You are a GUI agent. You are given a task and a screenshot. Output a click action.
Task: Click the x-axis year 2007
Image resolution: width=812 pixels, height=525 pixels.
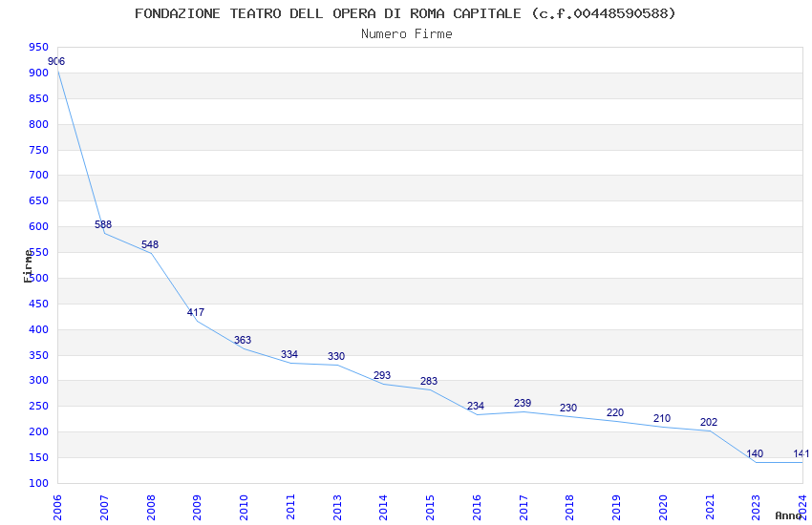coord(104,508)
